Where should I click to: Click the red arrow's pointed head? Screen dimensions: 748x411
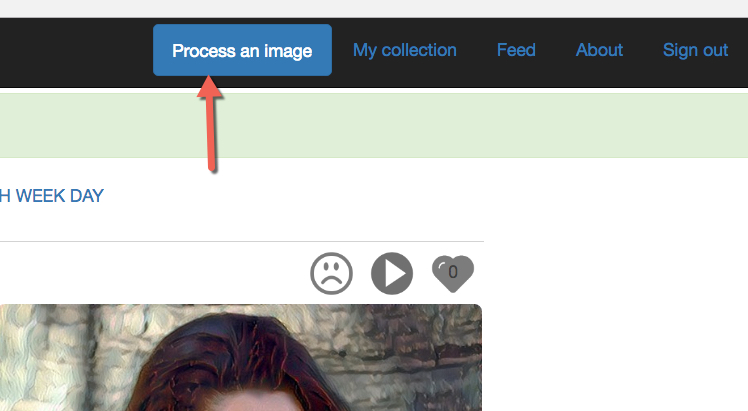click(x=209, y=89)
